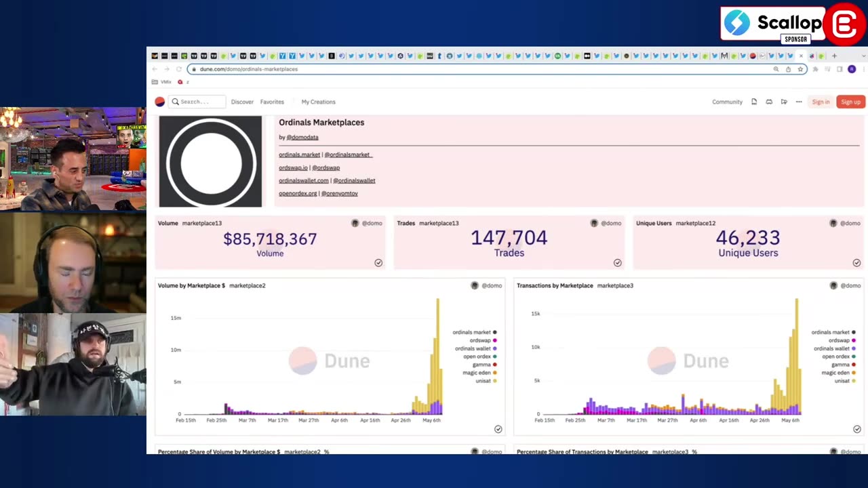This screenshot has height=488, width=868.
Task: Open marketplace13 query link on Trades card
Action: 439,223
